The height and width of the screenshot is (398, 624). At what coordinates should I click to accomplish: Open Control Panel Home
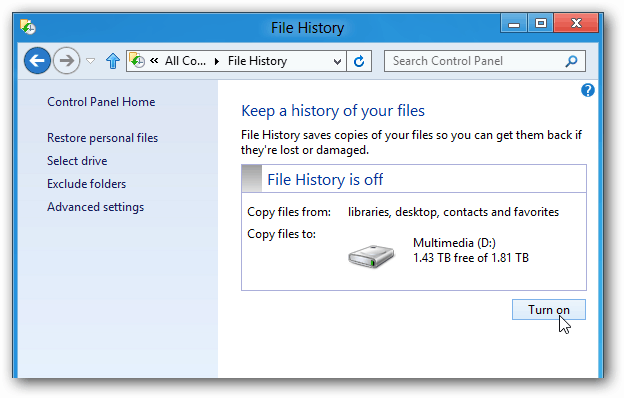point(101,102)
